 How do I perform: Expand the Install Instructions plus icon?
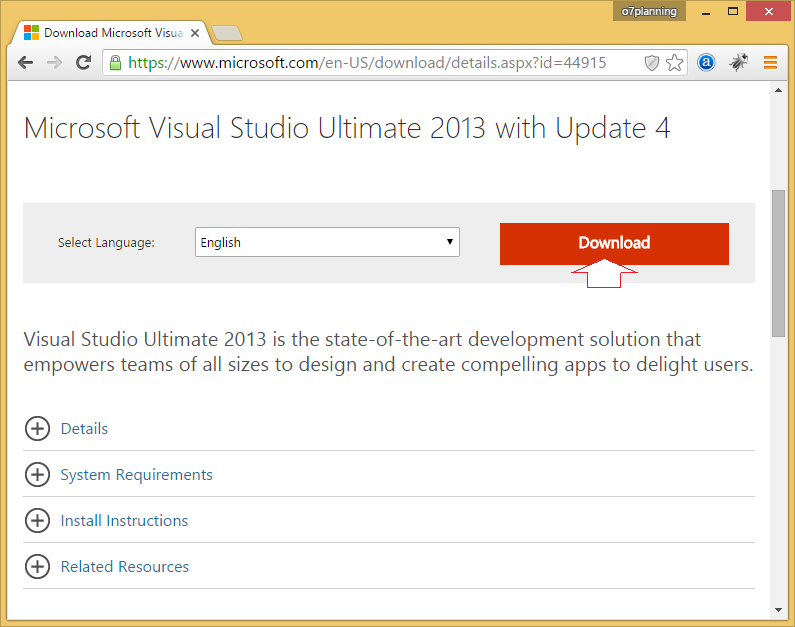(38, 521)
